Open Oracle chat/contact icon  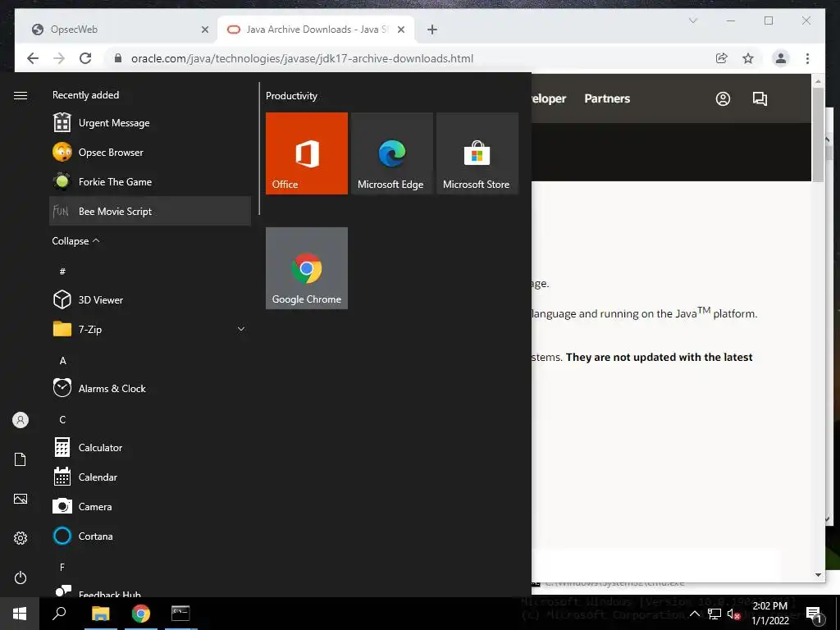[x=760, y=98]
